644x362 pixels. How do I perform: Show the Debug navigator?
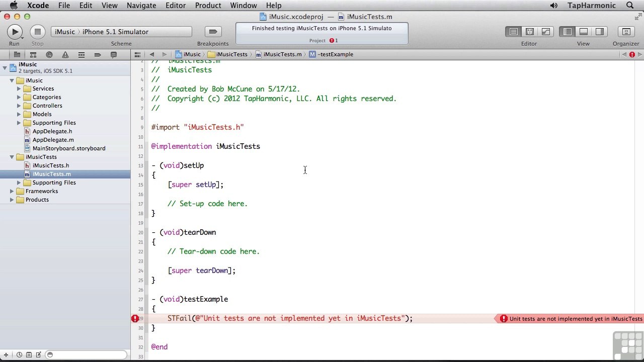coord(81,54)
